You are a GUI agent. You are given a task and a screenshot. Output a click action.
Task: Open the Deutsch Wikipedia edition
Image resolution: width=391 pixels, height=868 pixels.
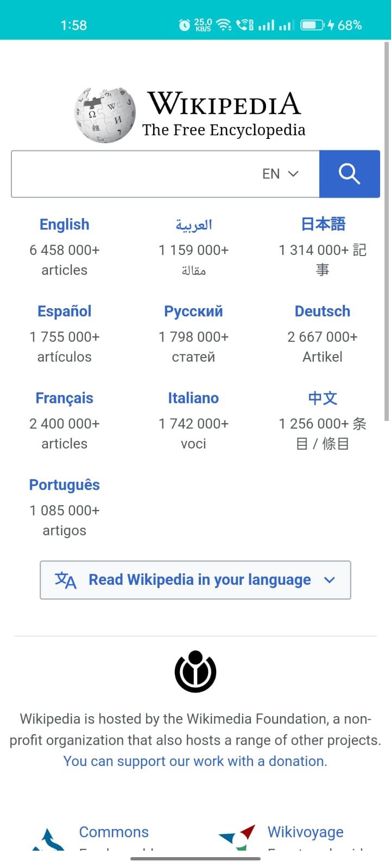(x=323, y=311)
